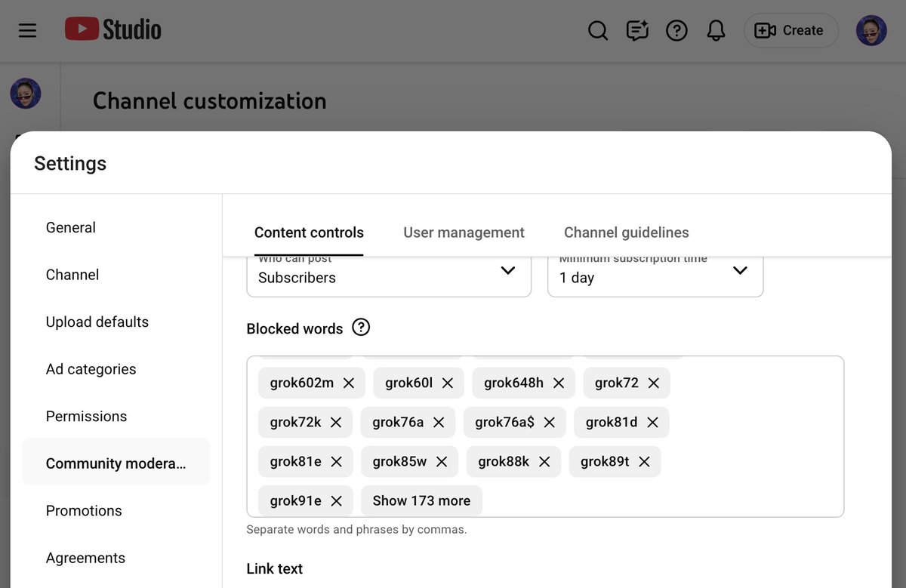Screen dimensions: 906x588
Task: Click the Create button
Action: click(791, 31)
